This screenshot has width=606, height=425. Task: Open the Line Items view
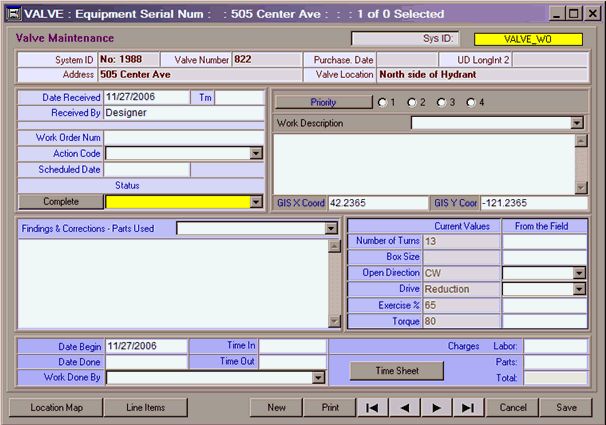146,408
